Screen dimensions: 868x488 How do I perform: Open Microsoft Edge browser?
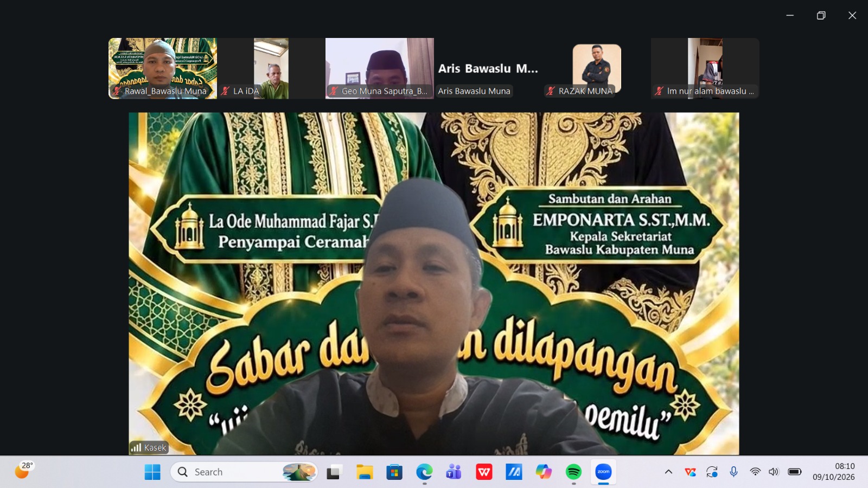[424, 472]
